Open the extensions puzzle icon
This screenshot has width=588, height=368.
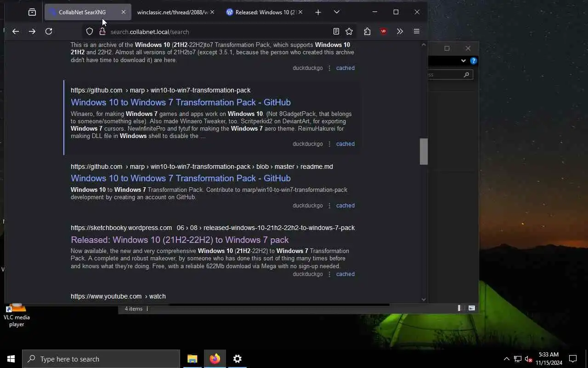(x=367, y=31)
